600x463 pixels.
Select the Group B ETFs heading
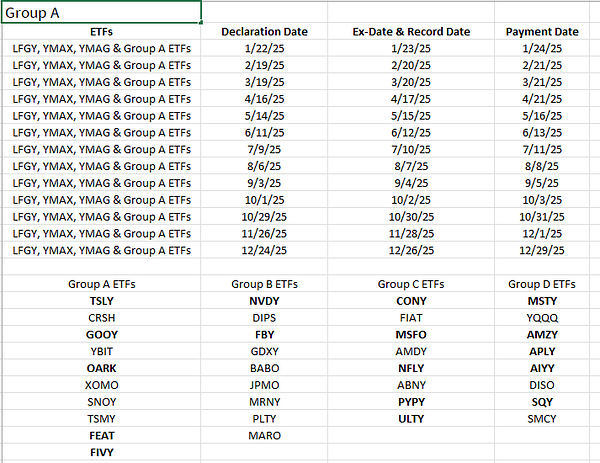tap(264, 284)
